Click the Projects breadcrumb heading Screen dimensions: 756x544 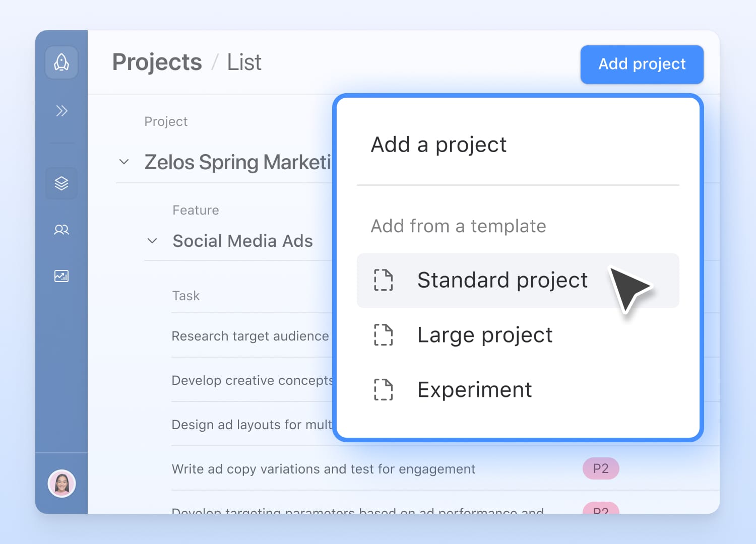coord(157,62)
